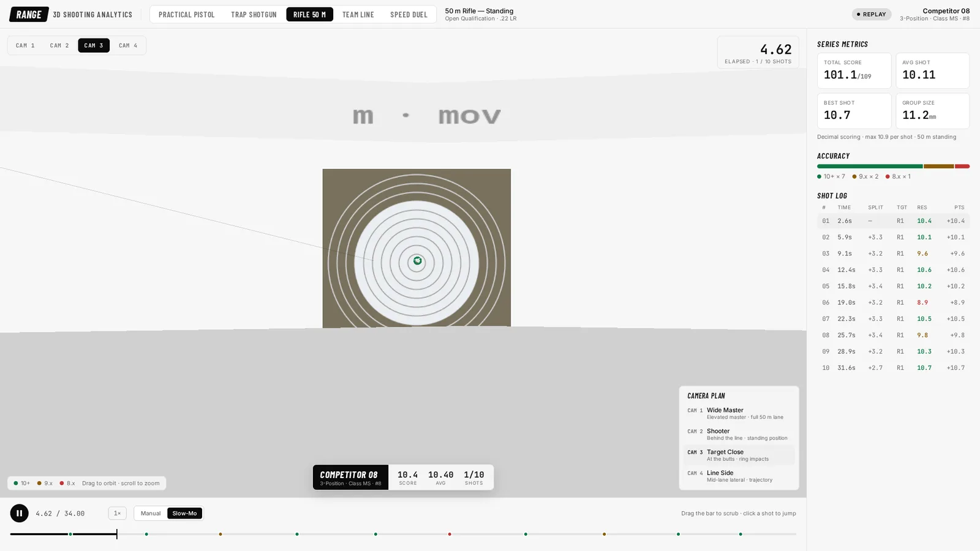Viewport: 980px width, 551px height.
Task: Click the green shot impact on target
Action: click(418, 261)
